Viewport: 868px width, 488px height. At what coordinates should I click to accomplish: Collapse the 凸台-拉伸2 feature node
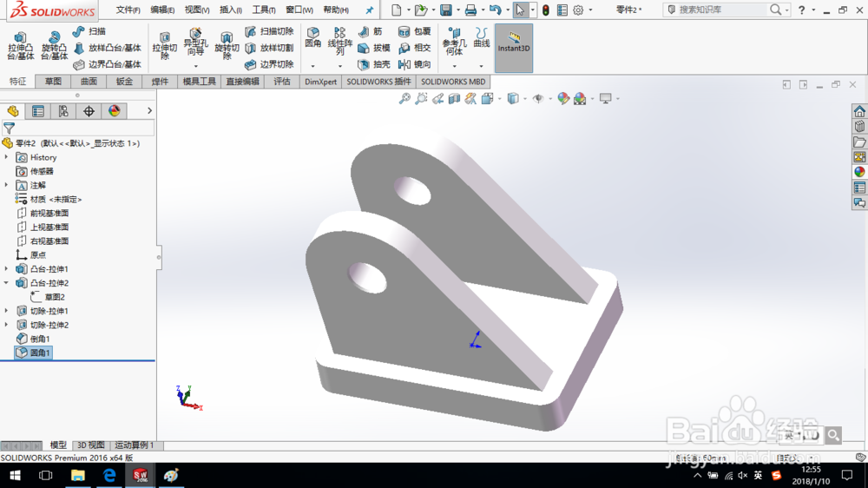(x=7, y=282)
